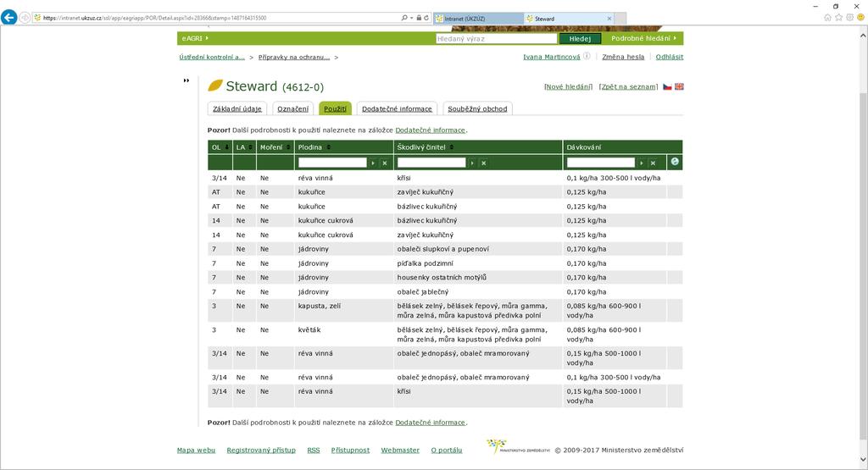Click into Hledaný výraz search field
Screen dimensions: 868x470
point(496,39)
